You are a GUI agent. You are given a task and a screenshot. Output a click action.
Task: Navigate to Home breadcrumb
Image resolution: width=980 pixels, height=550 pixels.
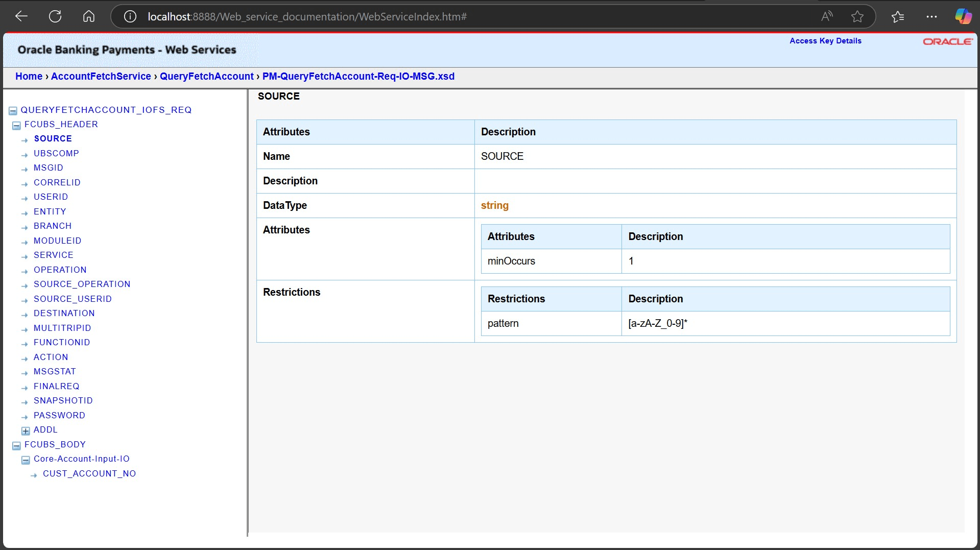(x=29, y=76)
